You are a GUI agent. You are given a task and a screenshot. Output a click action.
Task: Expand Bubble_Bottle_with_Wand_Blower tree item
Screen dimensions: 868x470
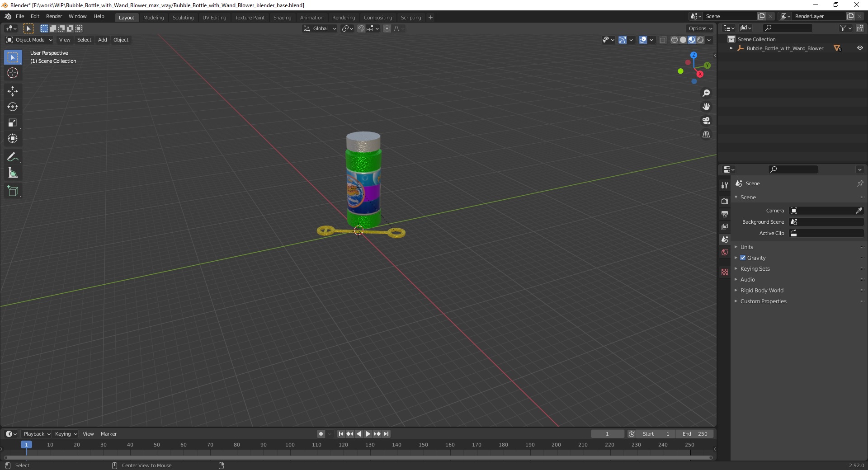point(731,48)
